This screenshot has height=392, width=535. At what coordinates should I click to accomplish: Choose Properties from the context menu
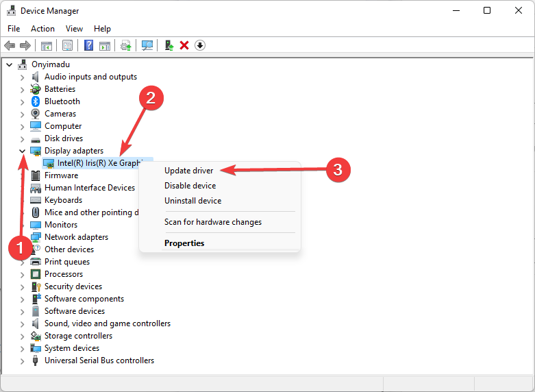point(184,243)
